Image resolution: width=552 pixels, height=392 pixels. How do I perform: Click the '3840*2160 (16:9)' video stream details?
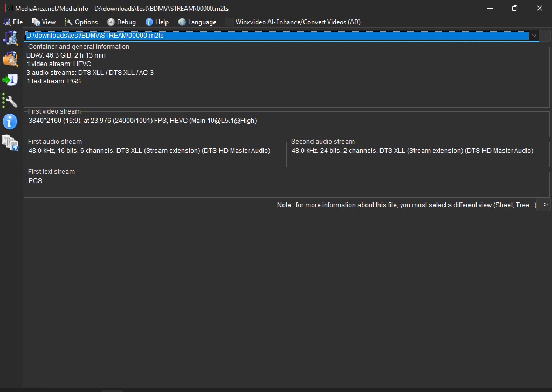pyautogui.click(x=142, y=121)
